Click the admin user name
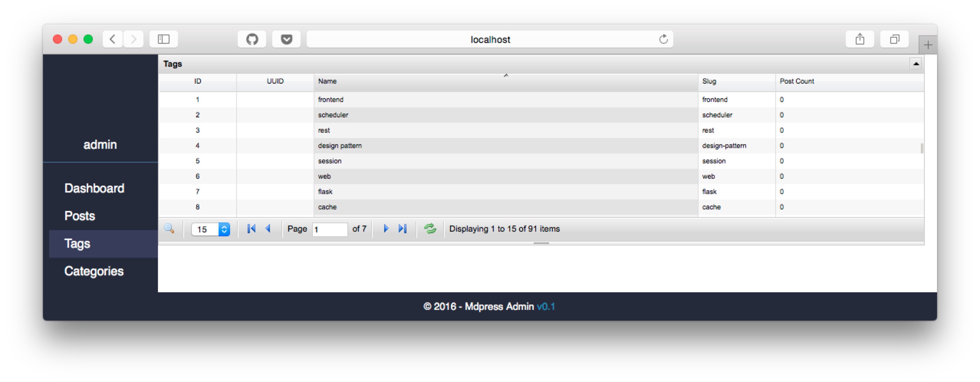The image size is (980, 382). pyautogui.click(x=100, y=145)
